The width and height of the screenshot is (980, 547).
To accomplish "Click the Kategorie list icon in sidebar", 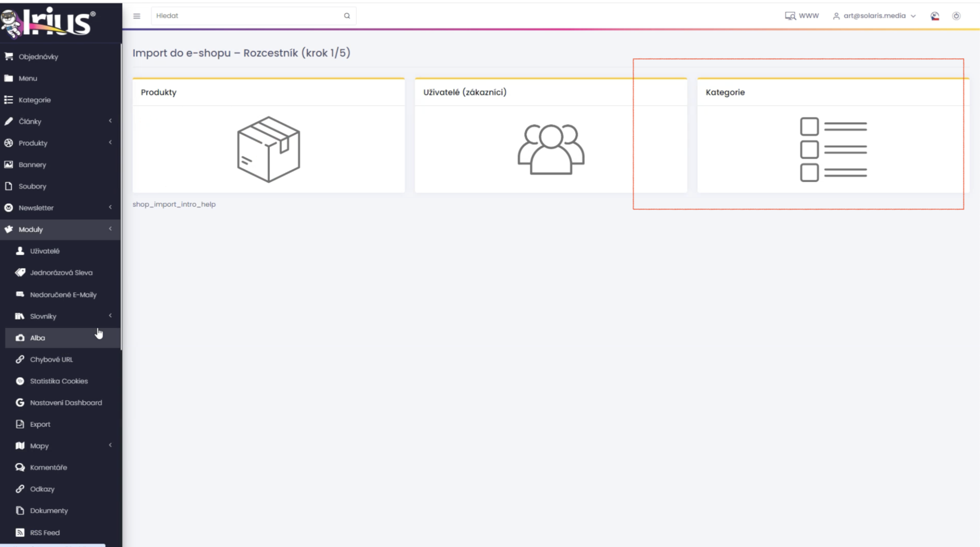I will pos(9,100).
